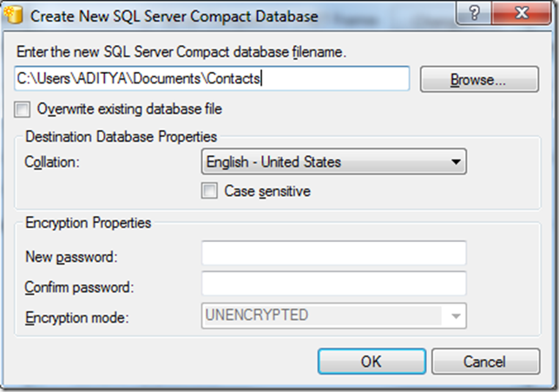Image resolution: width=559 pixels, height=392 pixels.
Task: Click the 'Overwrite existing database file' label text
Action: [x=130, y=109]
